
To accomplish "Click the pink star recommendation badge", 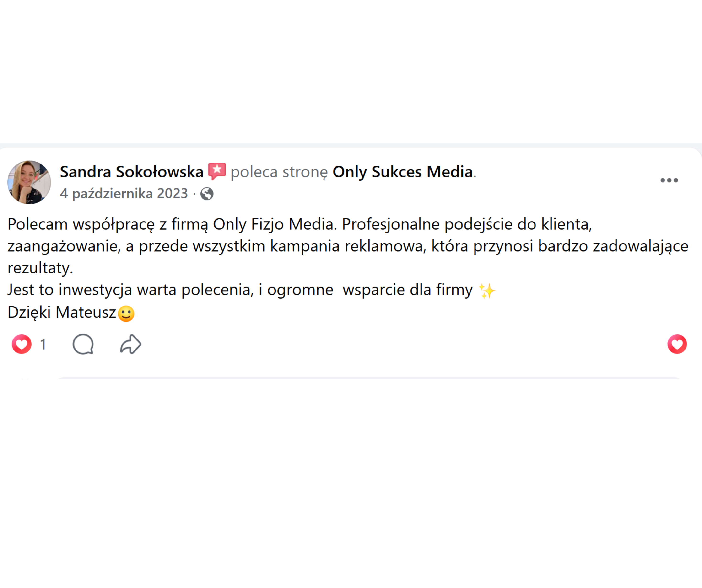I will click(x=217, y=172).
